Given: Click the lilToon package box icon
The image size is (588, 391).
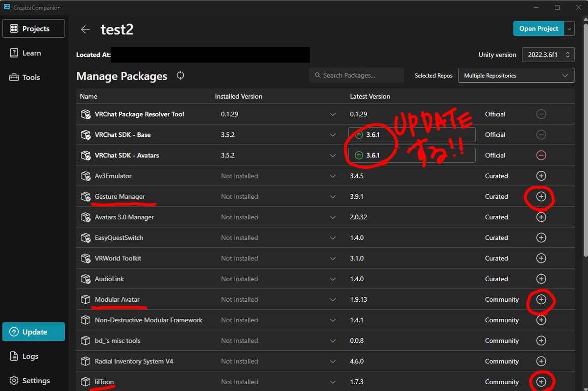Looking at the screenshot, I should [86, 382].
